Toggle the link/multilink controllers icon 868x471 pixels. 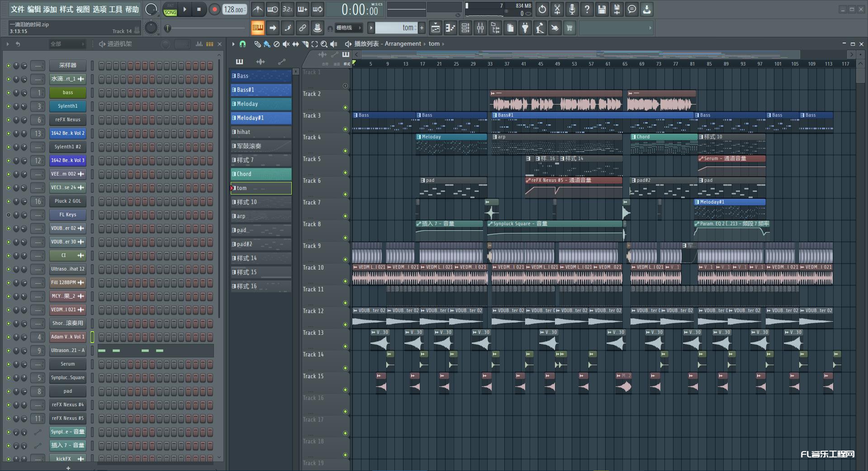pos(303,28)
